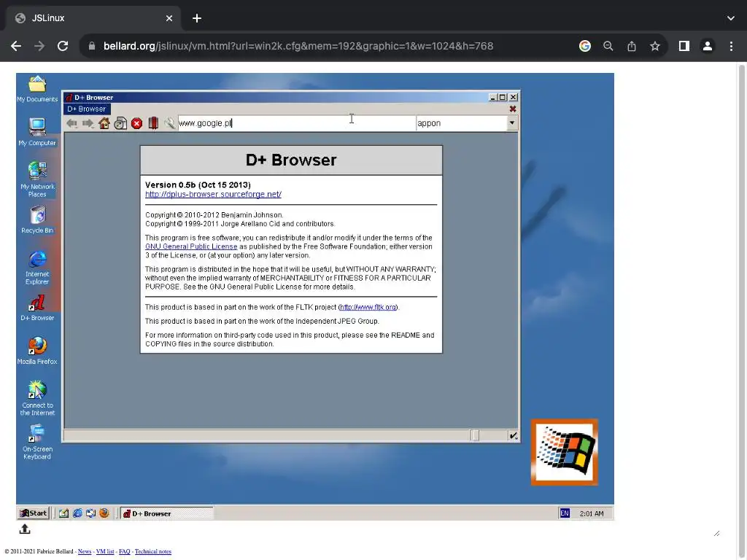Select the D+ Browser desktop shortcut
The height and width of the screenshot is (560, 747).
[x=37, y=308]
